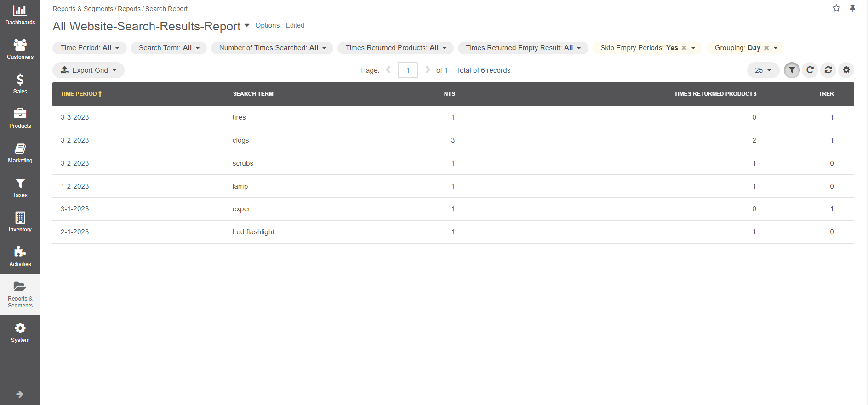Toggle the filter funnel icon button
Viewport: 868px width, 405px height.
(791, 70)
